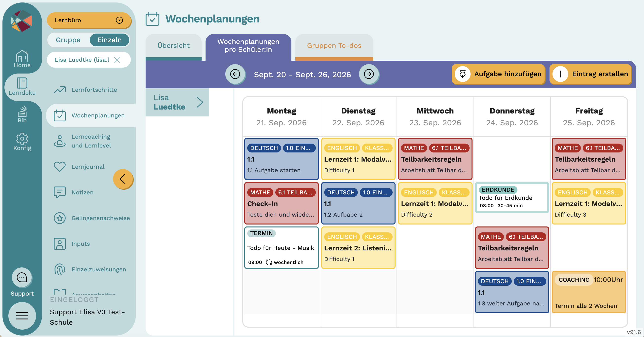Image resolution: width=644 pixels, height=337 pixels.
Task: Open Lerncoaching und Lernlevel
Action: point(82,141)
